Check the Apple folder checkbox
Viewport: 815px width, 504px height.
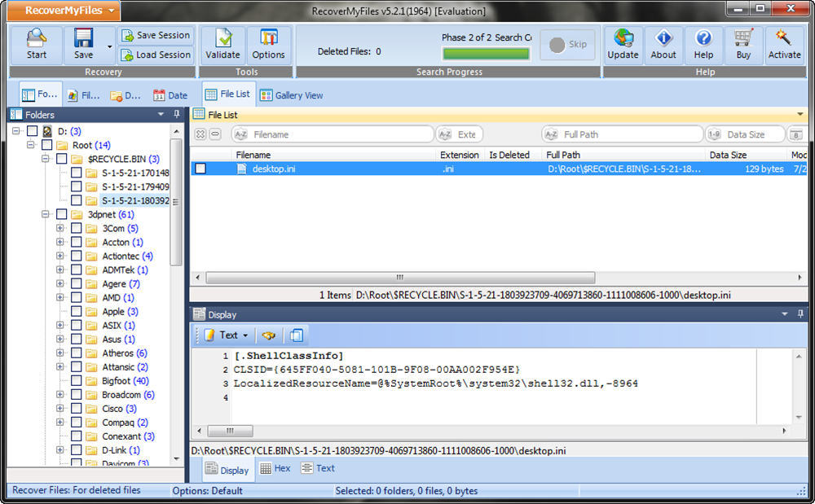76,311
